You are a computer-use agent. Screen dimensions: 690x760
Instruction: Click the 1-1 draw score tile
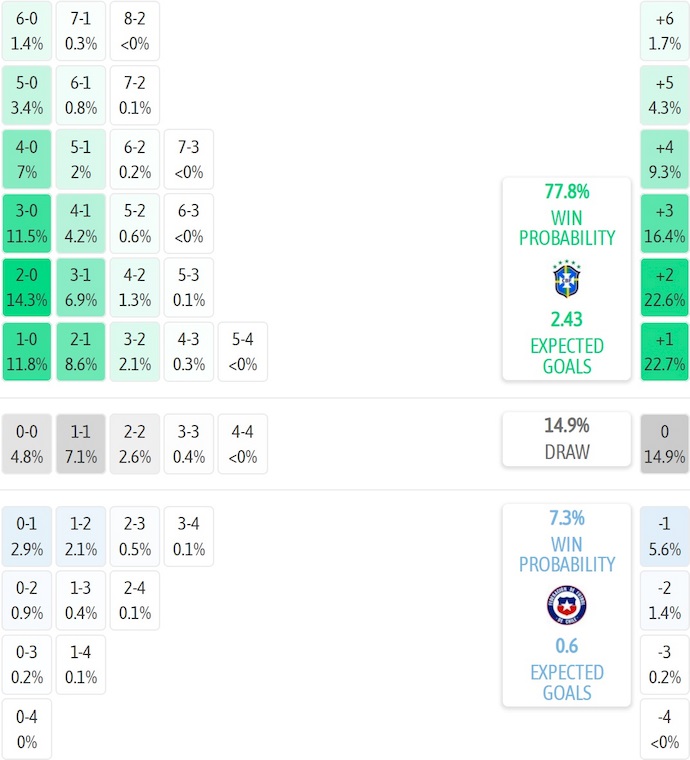(81, 444)
